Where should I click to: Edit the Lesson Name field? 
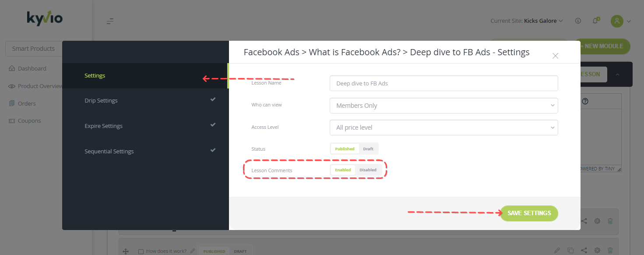(443, 83)
